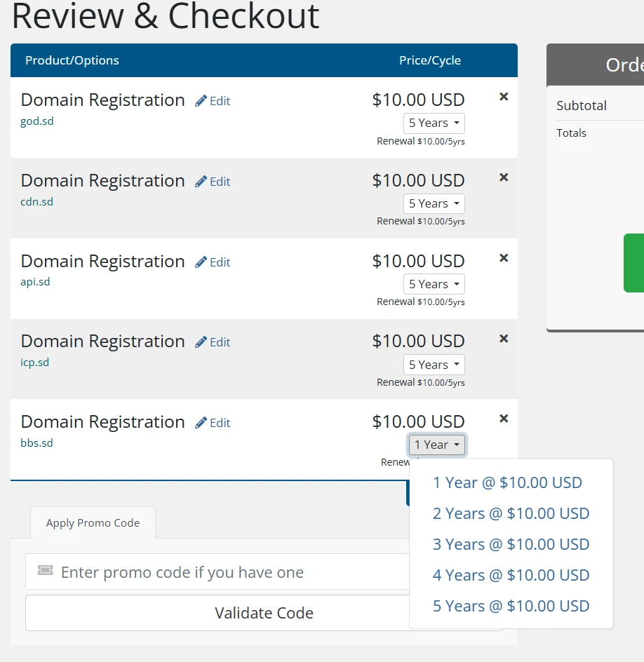Edit bbs.sd domain registration
The width and height of the screenshot is (644, 662).
[x=213, y=423]
